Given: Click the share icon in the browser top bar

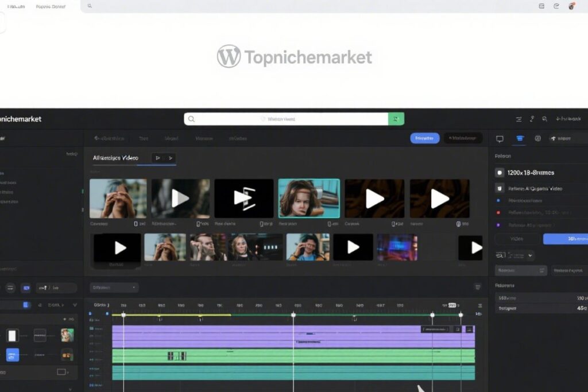Looking at the screenshot, I should pos(556,6).
